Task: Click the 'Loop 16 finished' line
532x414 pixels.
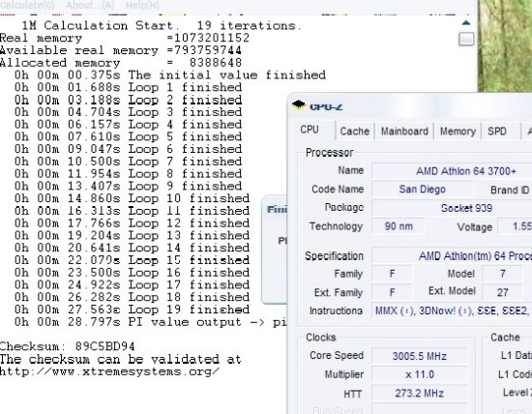Action: (132, 273)
